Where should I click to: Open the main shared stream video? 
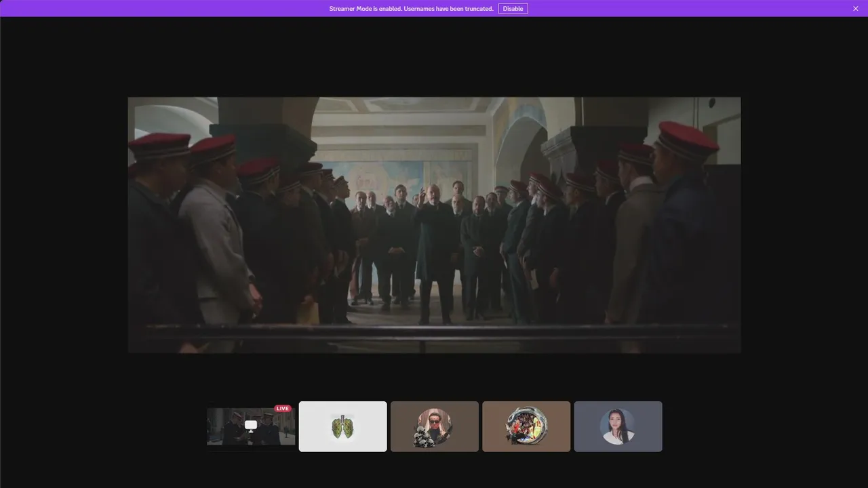[434, 224]
